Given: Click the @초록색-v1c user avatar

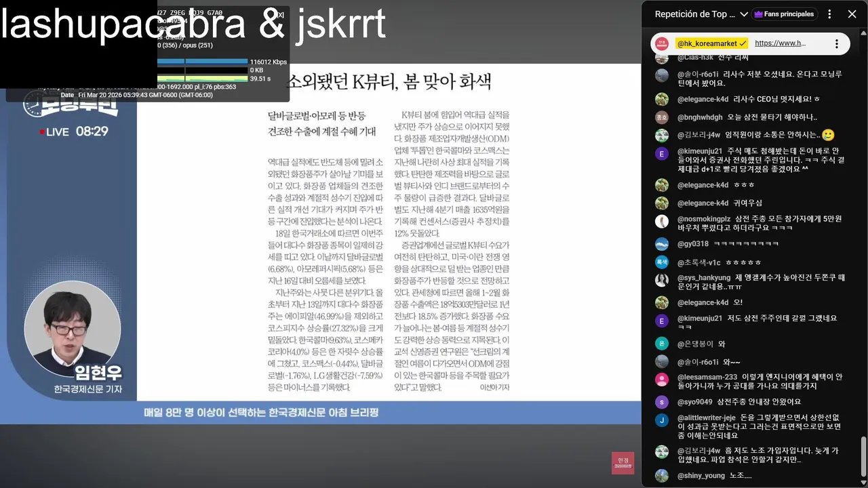Looking at the screenshot, I should click(662, 262).
